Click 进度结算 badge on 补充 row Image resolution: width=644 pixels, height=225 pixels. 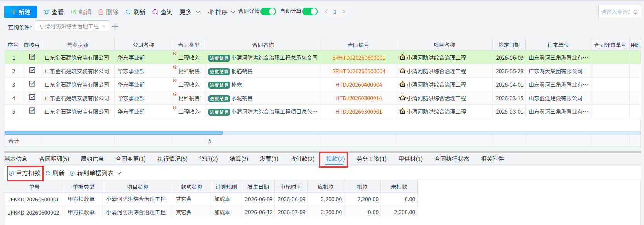coord(219,85)
